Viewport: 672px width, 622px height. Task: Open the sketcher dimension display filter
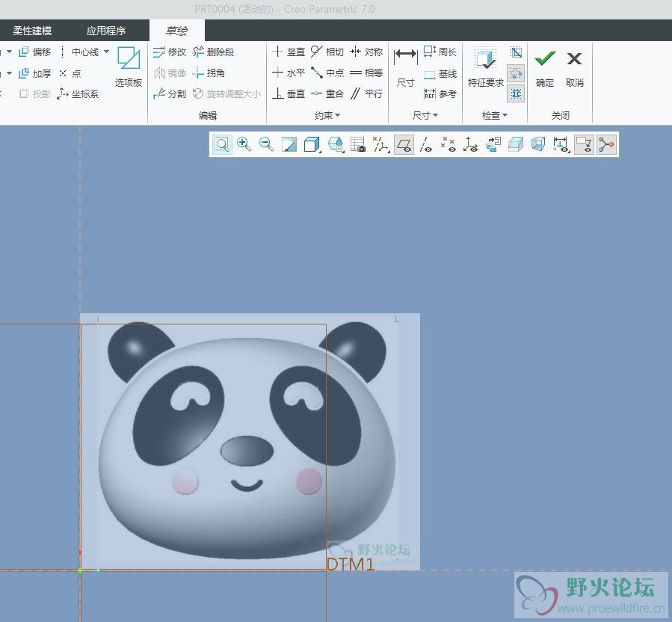pos(561,144)
